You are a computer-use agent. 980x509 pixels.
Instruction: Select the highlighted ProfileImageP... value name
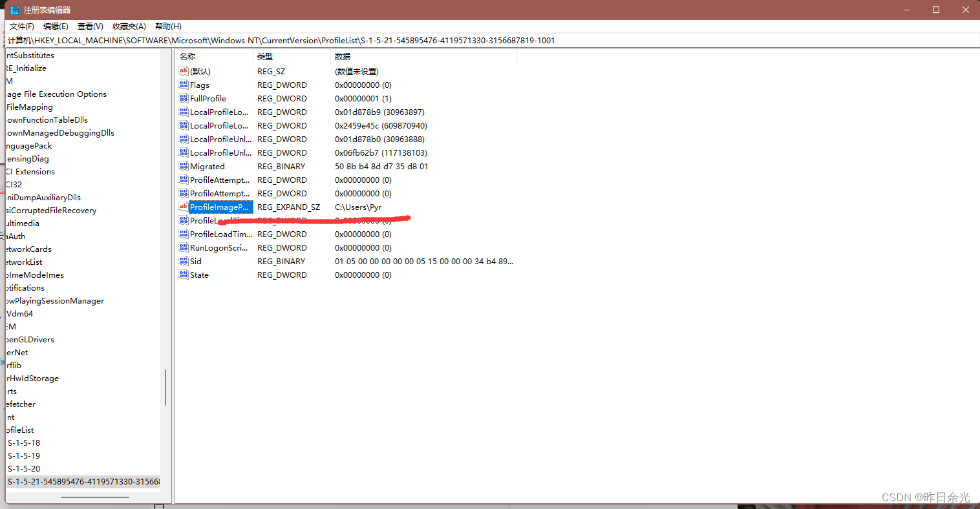point(220,207)
